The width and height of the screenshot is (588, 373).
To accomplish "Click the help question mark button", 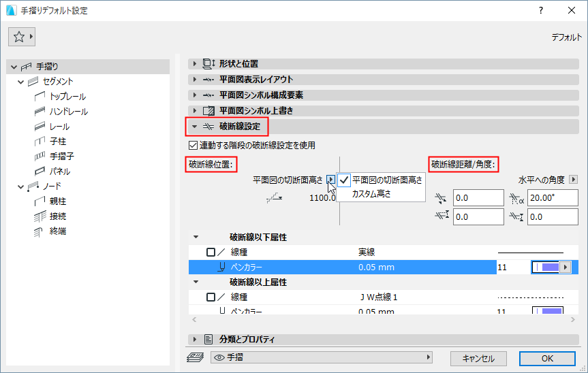I will [541, 10].
